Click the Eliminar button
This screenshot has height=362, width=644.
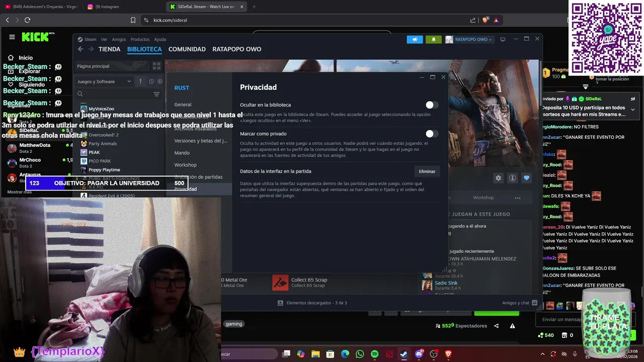point(427,171)
